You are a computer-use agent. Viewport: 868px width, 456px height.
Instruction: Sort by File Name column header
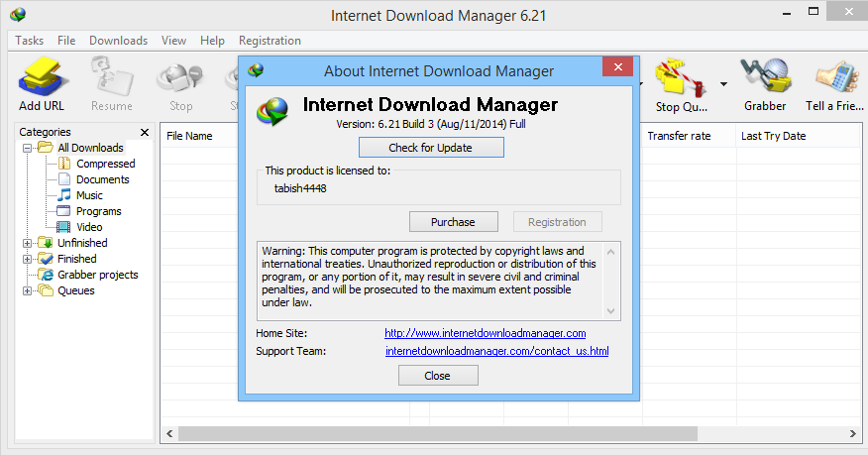coord(189,136)
